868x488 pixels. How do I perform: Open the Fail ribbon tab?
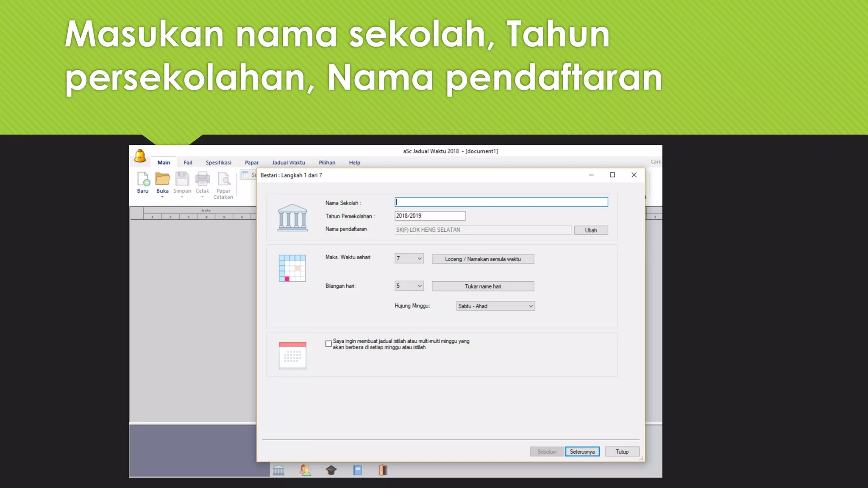[x=188, y=163]
